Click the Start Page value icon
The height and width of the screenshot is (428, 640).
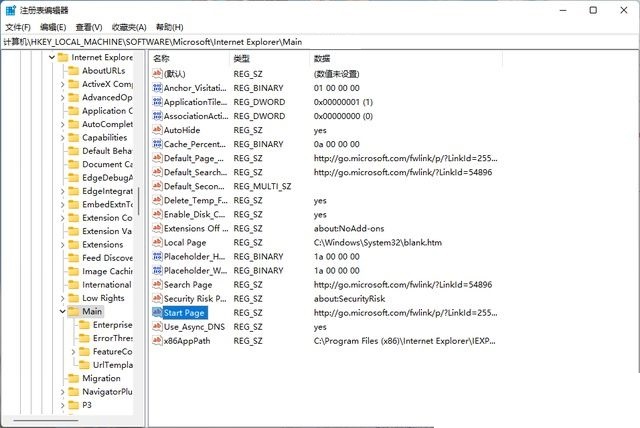(157, 313)
